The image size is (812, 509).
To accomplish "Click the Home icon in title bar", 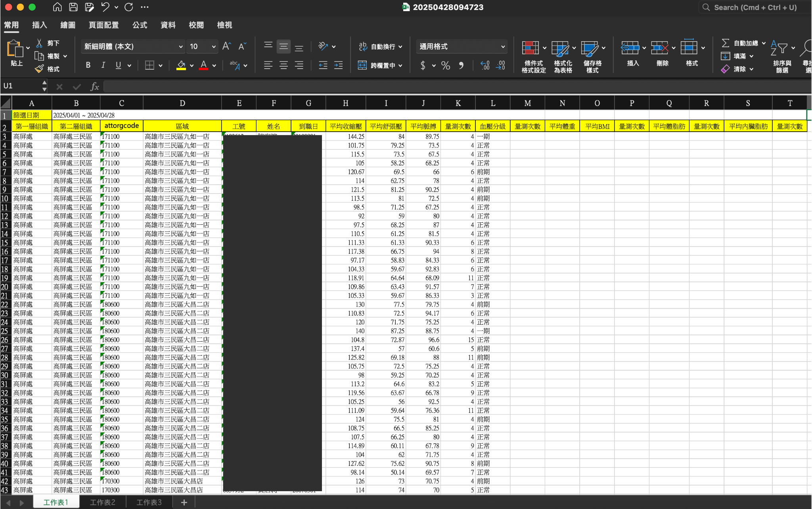I will (57, 7).
